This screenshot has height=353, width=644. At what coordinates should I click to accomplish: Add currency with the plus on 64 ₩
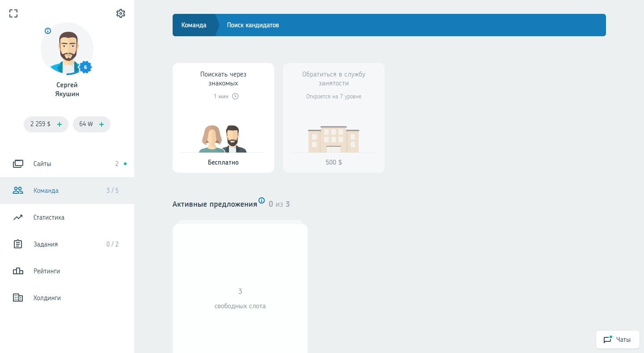(x=102, y=124)
